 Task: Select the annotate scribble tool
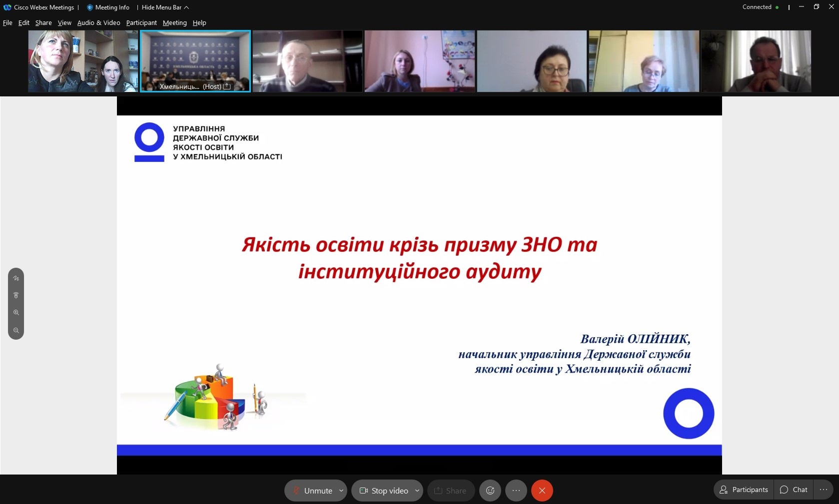coord(16,278)
